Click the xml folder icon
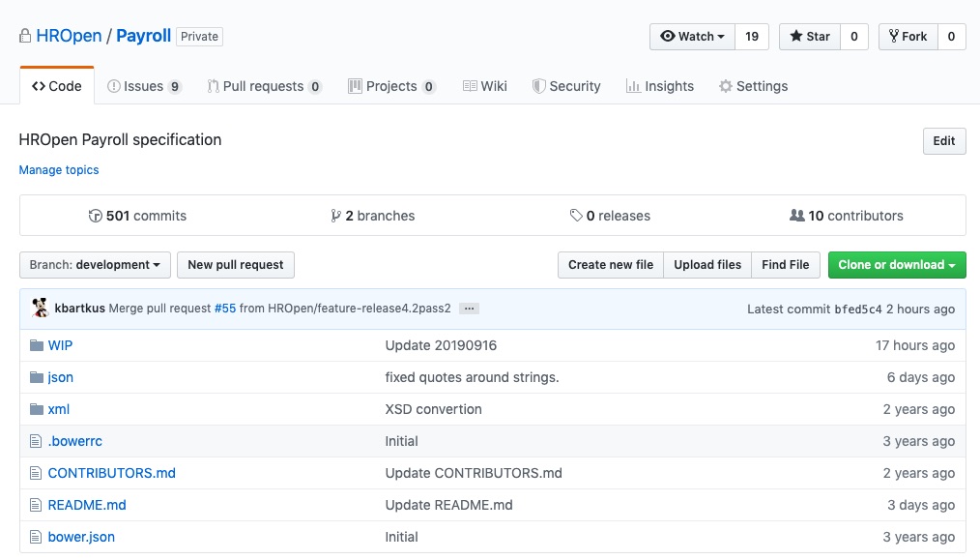 pos(37,409)
